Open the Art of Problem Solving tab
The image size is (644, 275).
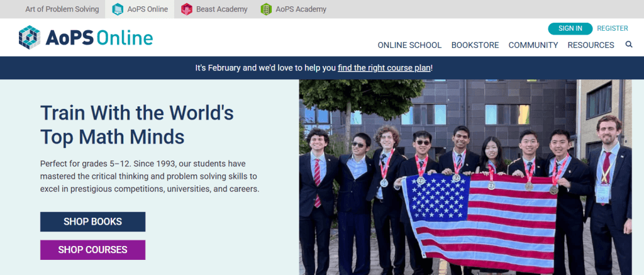[62, 9]
